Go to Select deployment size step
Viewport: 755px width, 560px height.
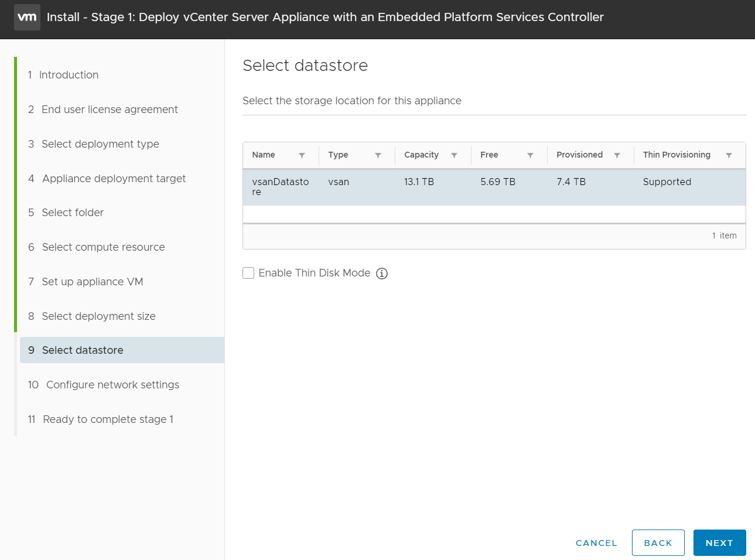pyautogui.click(x=92, y=316)
